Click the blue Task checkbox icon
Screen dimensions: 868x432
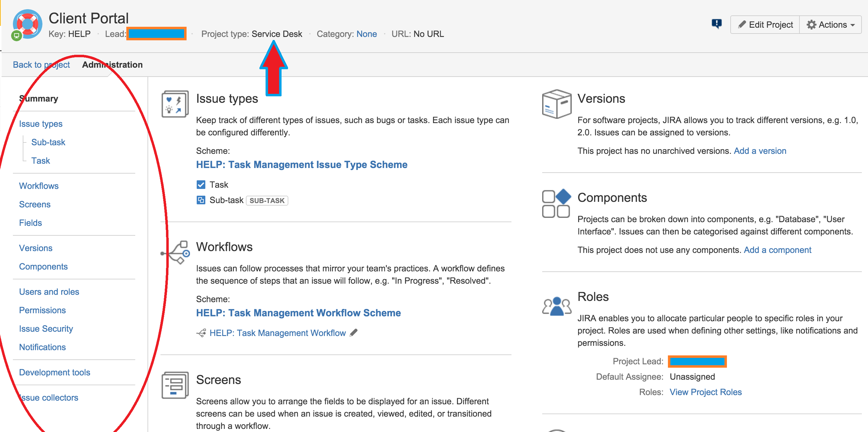click(x=201, y=185)
